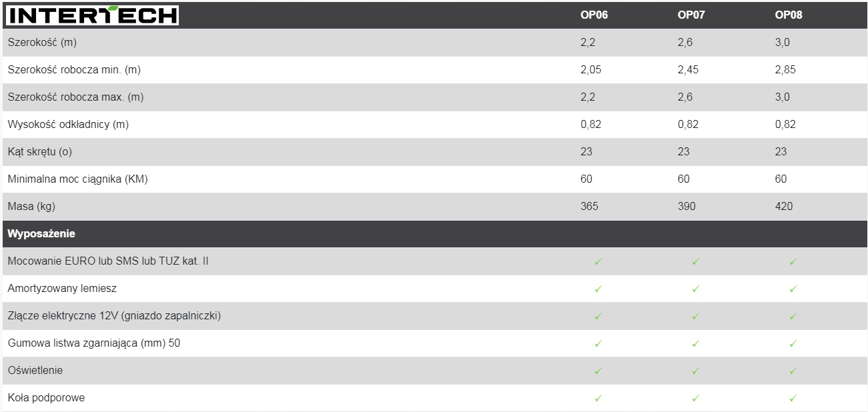Click the Kąt skrętu (o) label

(39, 152)
